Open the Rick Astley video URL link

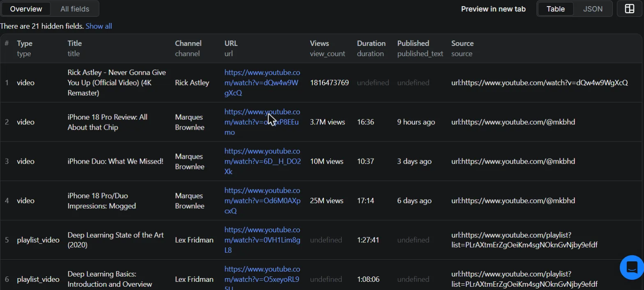coord(262,83)
